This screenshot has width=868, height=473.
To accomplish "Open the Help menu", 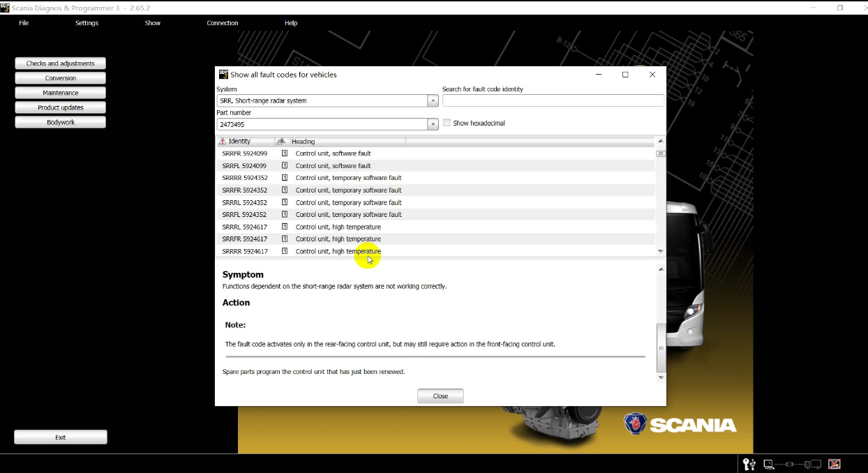I will (291, 23).
